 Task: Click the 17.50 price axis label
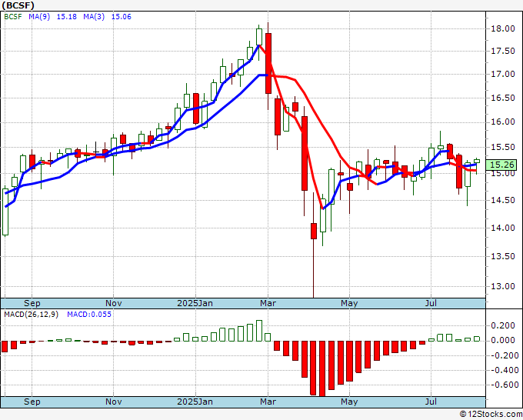point(503,51)
